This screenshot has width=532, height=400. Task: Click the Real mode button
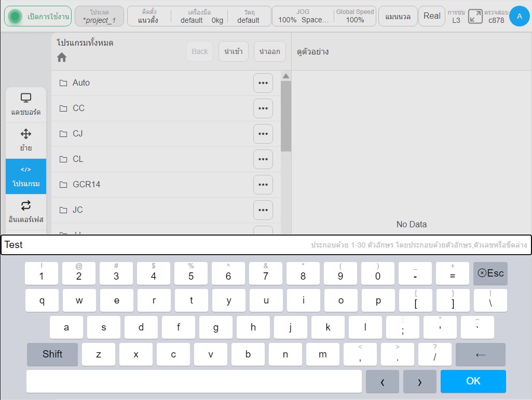pyautogui.click(x=432, y=16)
